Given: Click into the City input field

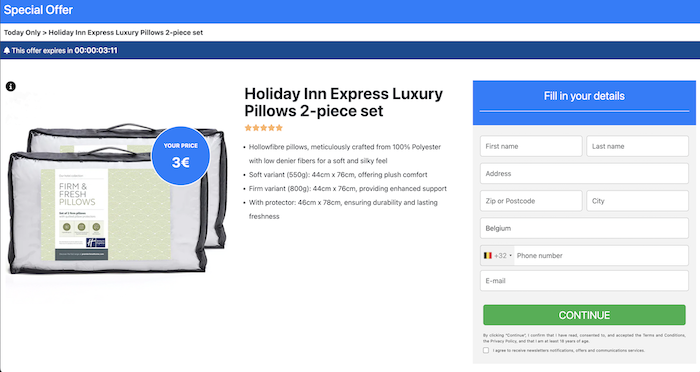Looking at the screenshot, I should click(x=637, y=201).
